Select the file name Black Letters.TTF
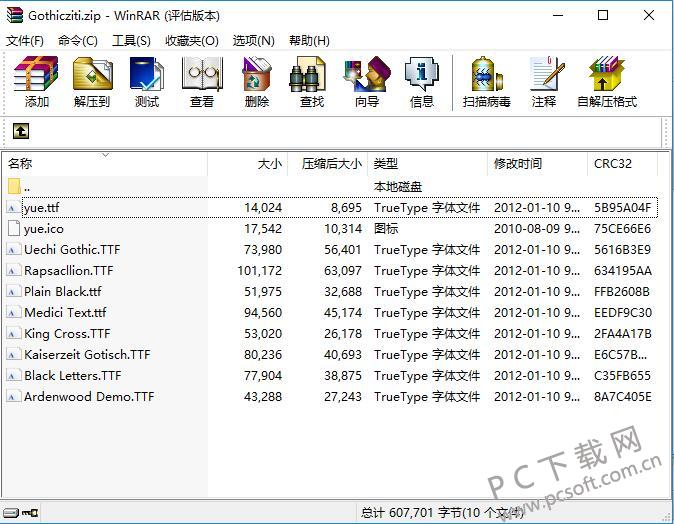 pos(73,376)
